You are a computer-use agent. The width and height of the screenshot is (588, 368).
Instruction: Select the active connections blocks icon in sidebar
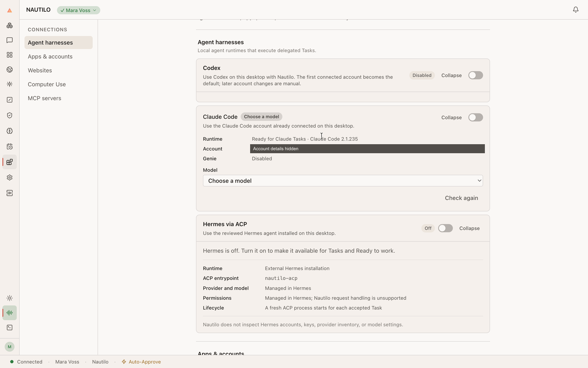[10, 162]
